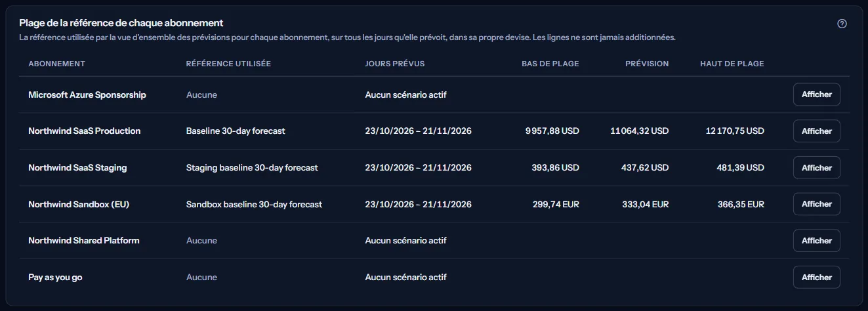This screenshot has height=311, width=868.
Task: Click Aucun scénario actif in Northwind Shared Platform row
Action: tap(405, 241)
